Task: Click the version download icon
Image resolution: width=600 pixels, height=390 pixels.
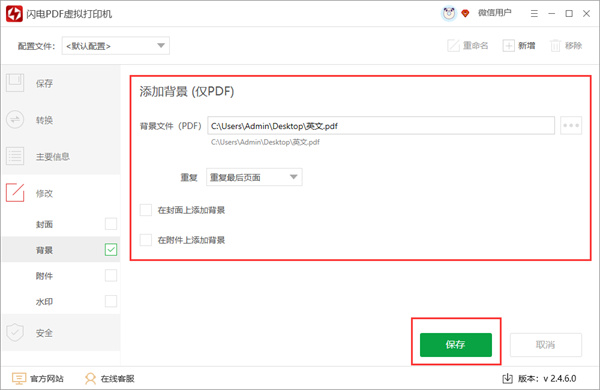Action: point(507,379)
